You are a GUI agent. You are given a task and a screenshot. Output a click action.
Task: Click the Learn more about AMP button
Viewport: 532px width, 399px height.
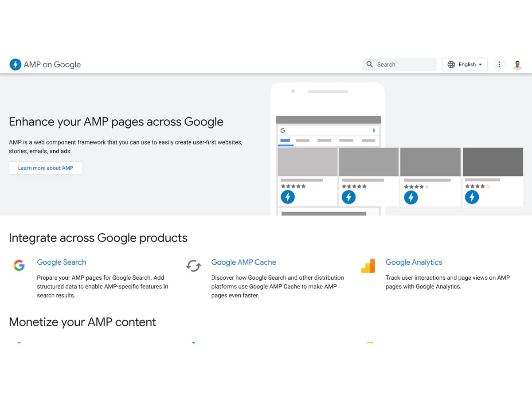tap(46, 168)
